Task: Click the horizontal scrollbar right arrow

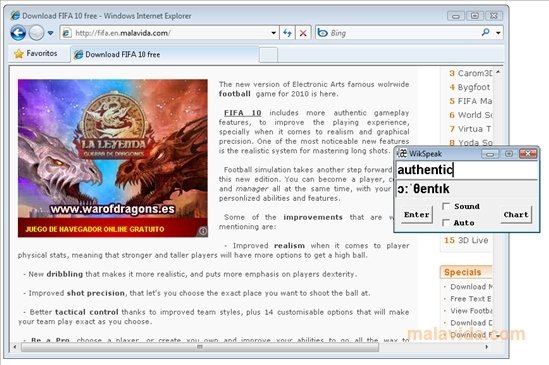Action: tap(486, 347)
